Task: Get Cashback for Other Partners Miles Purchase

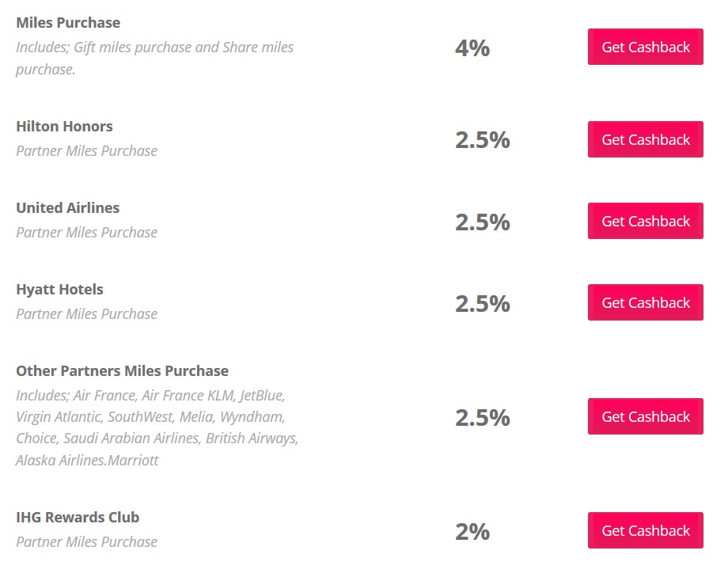Action: 645,416
